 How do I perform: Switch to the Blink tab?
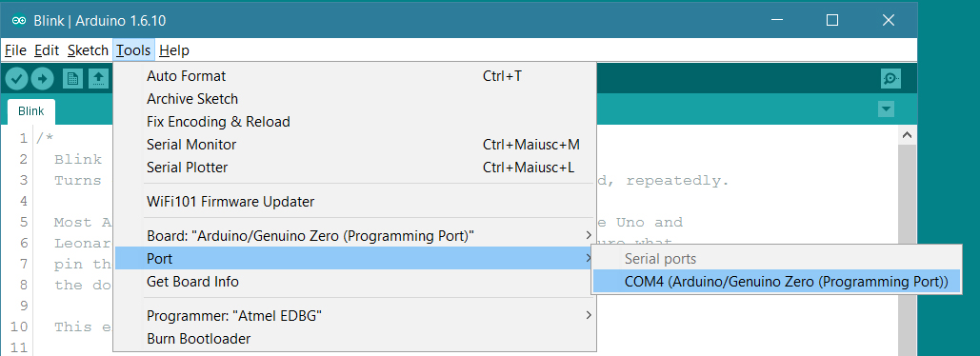pyautogui.click(x=31, y=111)
